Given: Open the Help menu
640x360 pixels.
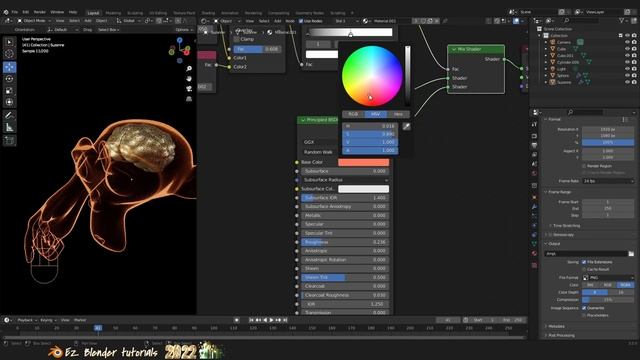Looking at the screenshot, I should coord(73,12).
